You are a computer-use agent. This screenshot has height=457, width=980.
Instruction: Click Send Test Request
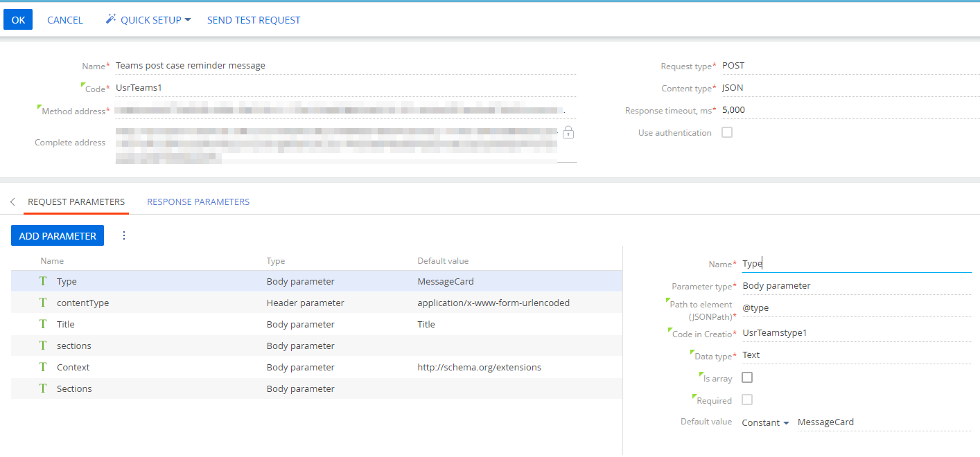254,20
